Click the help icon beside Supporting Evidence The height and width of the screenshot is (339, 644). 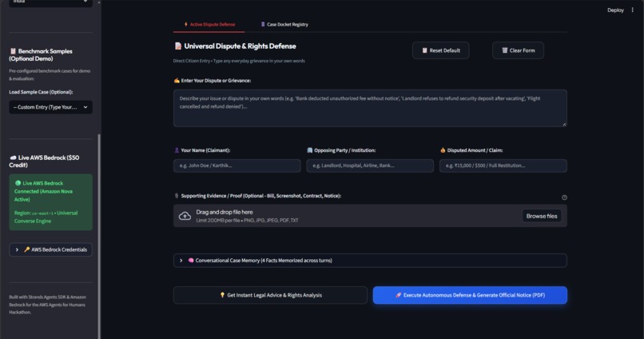coord(564,197)
